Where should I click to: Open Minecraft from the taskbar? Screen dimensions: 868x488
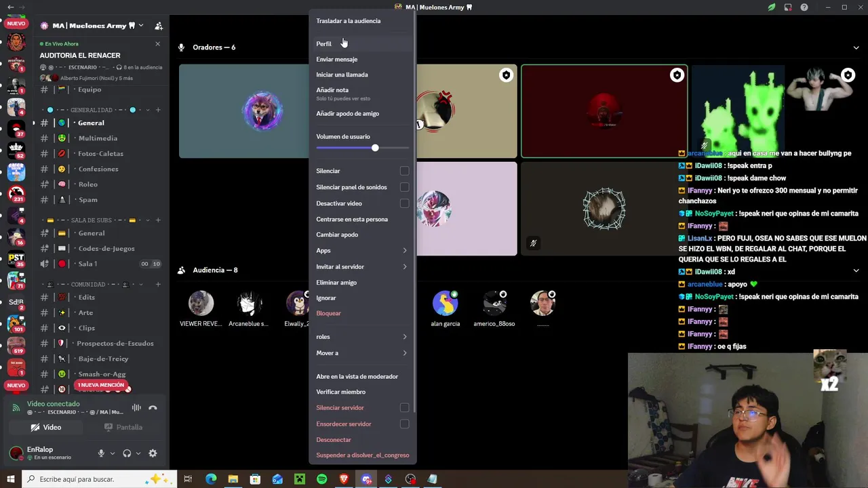(x=300, y=479)
